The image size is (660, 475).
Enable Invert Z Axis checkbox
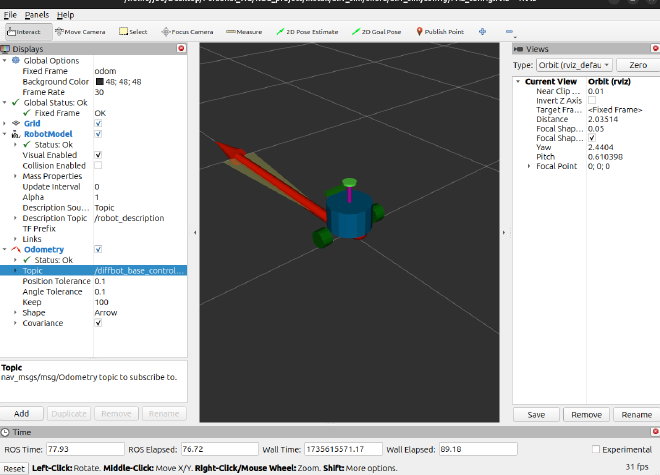[592, 100]
